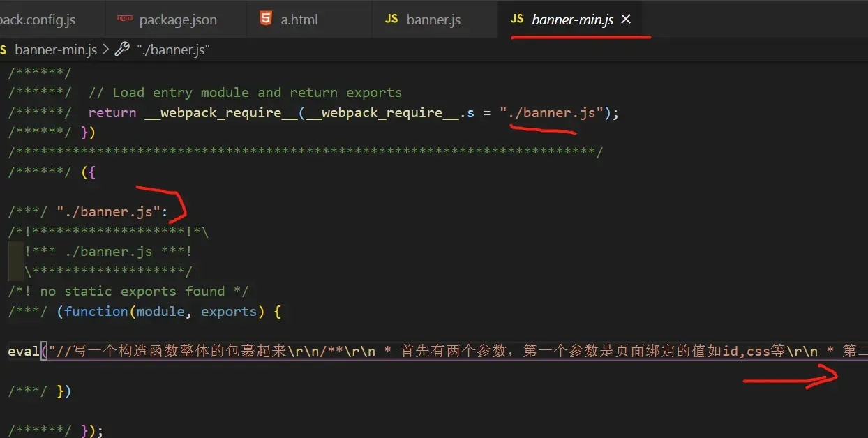Viewport: 868px width, 438px height.
Task: Open the banner-min.js breadcrumb dropdown
Action: (x=56, y=50)
